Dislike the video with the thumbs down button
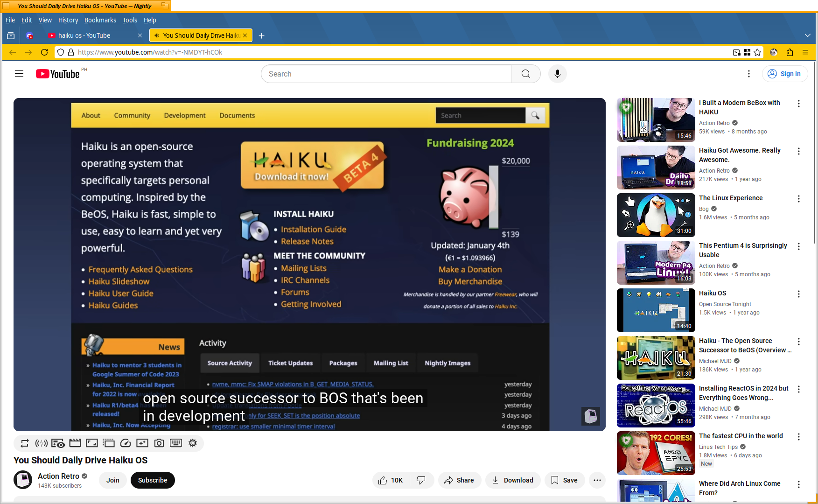This screenshot has width=818, height=504. 421,480
